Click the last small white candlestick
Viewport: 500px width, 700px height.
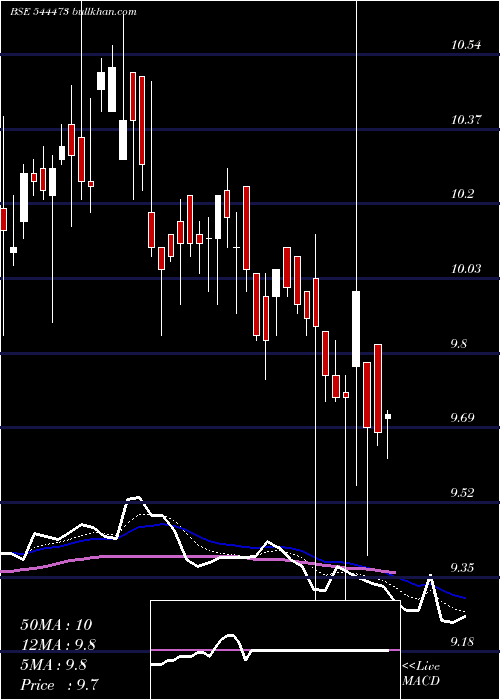388,416
